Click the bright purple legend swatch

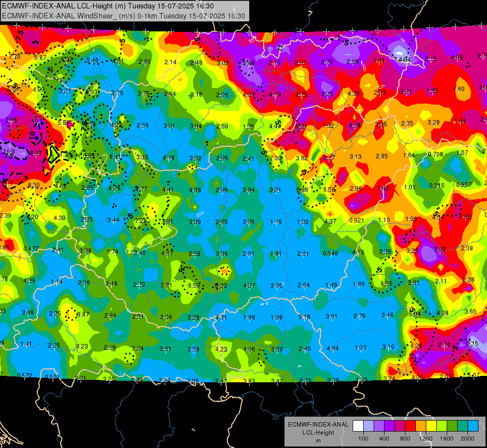click(390, 426)
